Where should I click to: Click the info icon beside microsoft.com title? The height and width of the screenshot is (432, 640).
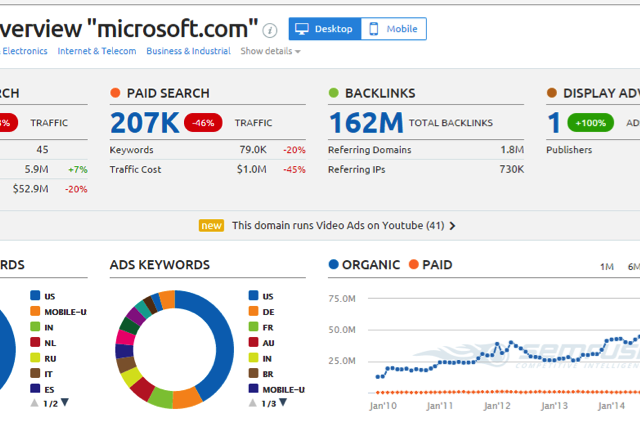270,30
